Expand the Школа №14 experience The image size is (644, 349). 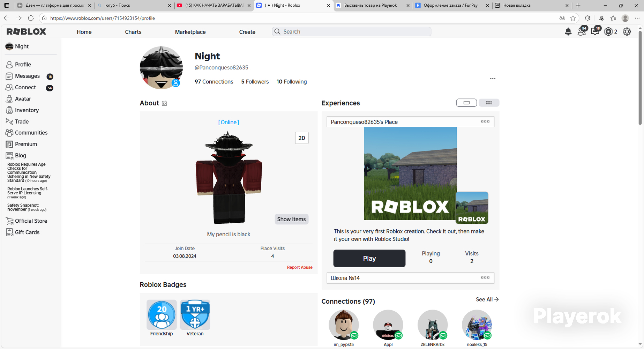tap(410, 278)
